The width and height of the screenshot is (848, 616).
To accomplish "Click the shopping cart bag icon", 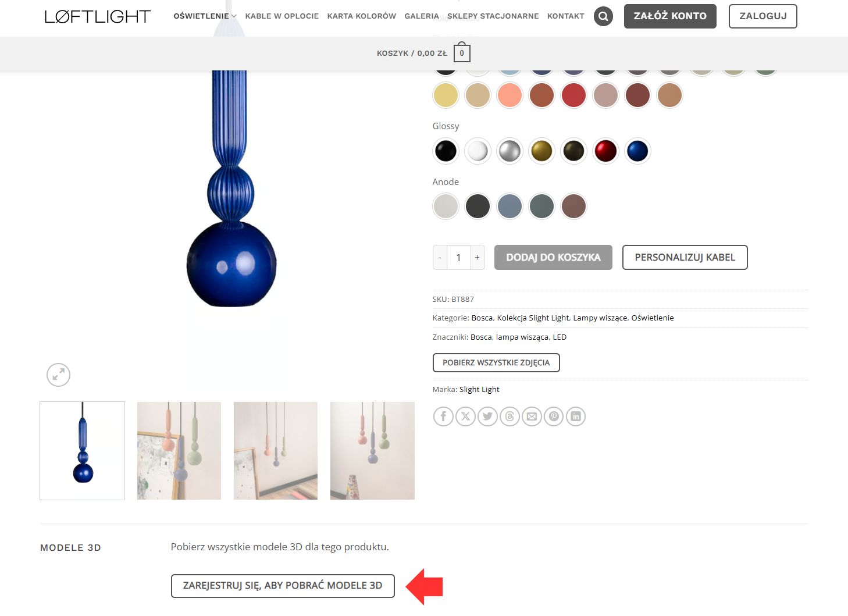I will 462,52.
